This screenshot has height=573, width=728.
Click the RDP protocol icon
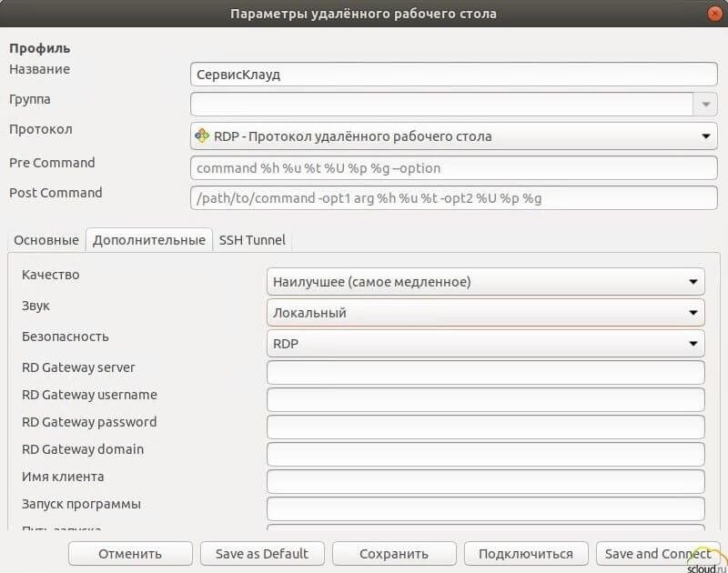click(x=202, y=136)
